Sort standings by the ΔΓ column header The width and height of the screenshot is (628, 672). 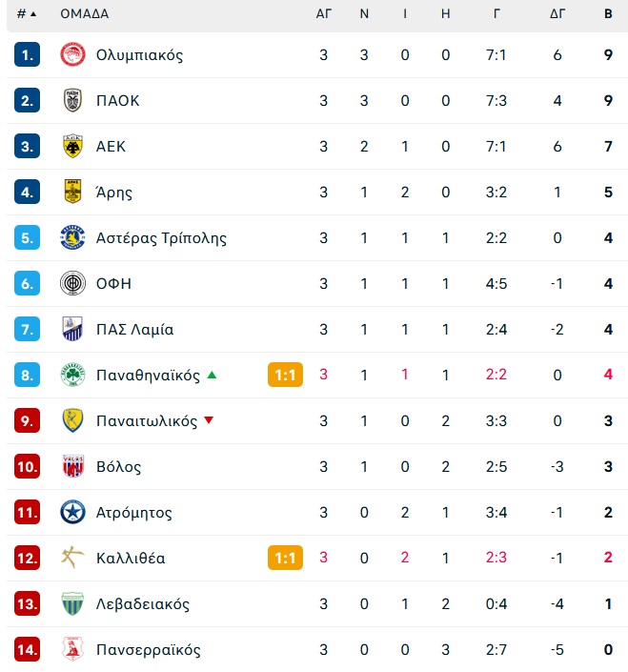[557, 13]
